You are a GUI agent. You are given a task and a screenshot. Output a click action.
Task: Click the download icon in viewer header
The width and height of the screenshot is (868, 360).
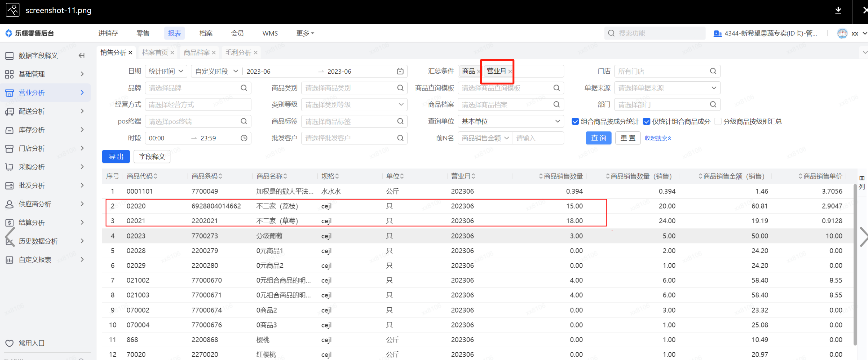click(838, 11)
